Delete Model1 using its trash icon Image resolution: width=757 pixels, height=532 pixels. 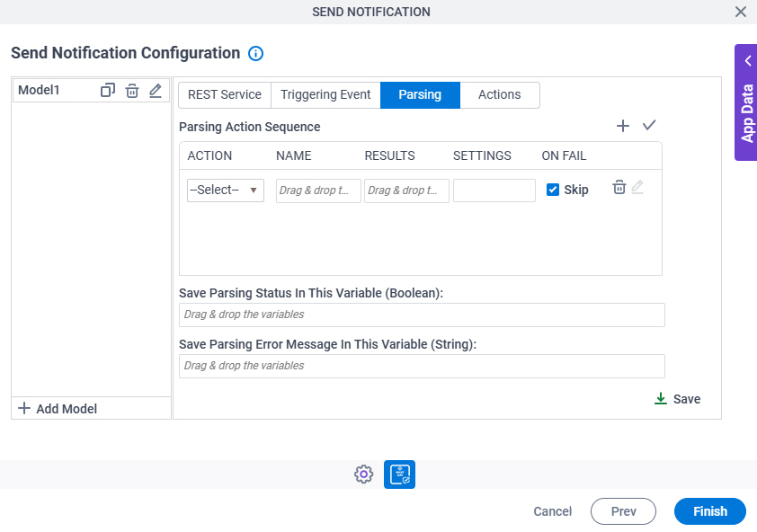click(132, 90)
